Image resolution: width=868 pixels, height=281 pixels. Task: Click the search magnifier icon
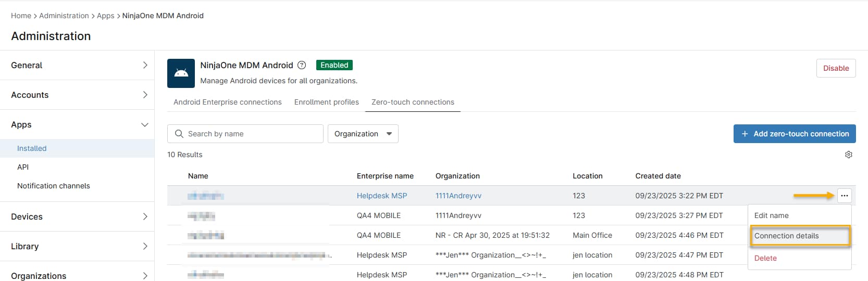pyautogui.click(x=179, y=134)
